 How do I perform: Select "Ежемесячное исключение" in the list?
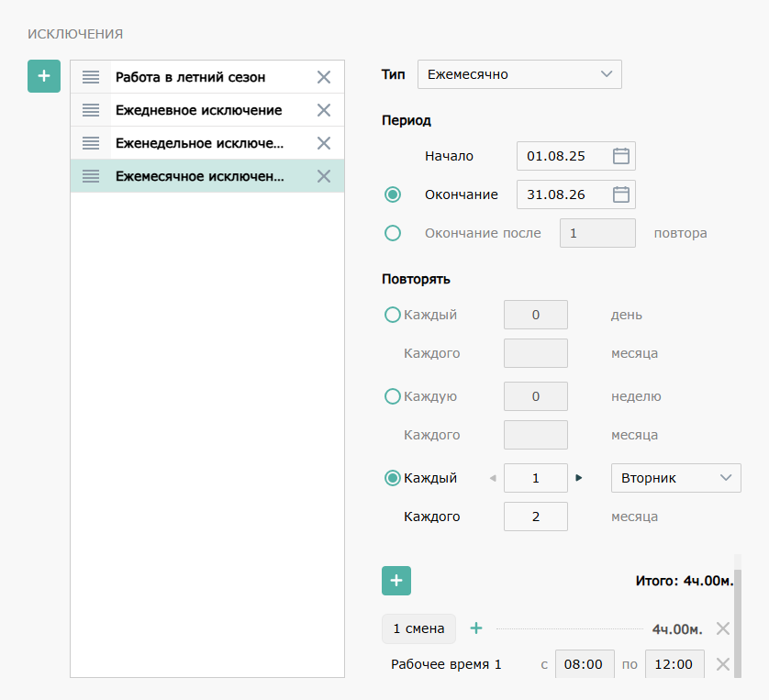200,176
